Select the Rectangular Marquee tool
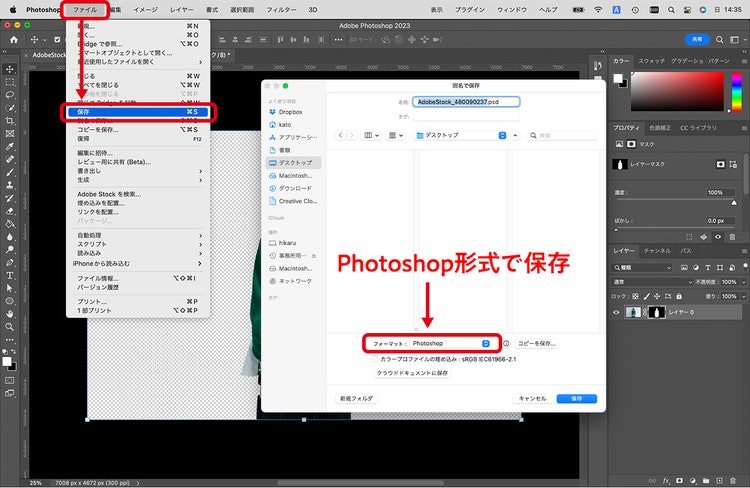The image size is (750, 488). click(10, 82)
